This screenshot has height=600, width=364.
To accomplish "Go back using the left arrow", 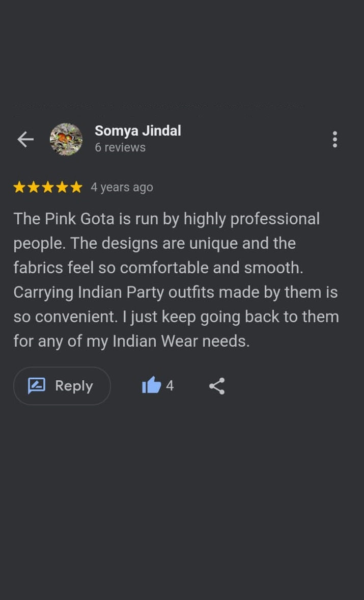I will 25,139.
